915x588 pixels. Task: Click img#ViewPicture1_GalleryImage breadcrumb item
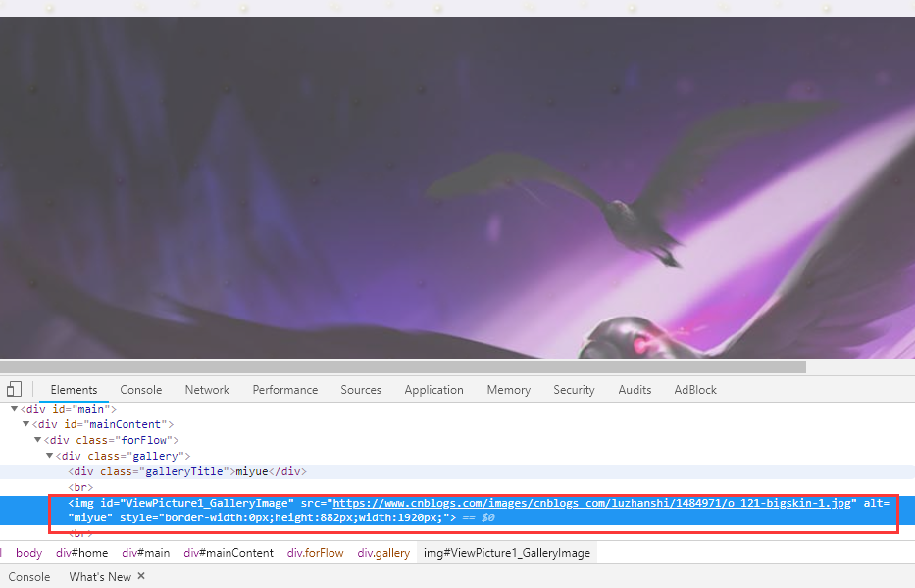pos(506,553)
